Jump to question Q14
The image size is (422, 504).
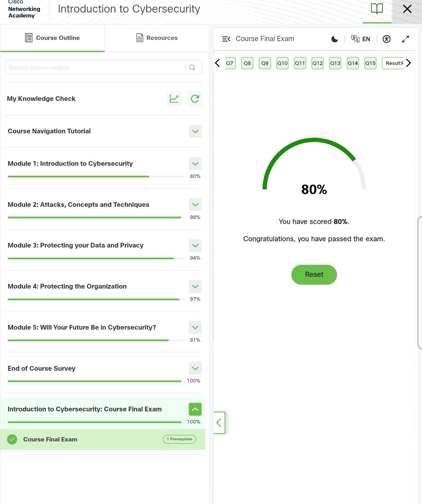click(x=353, y=63)
